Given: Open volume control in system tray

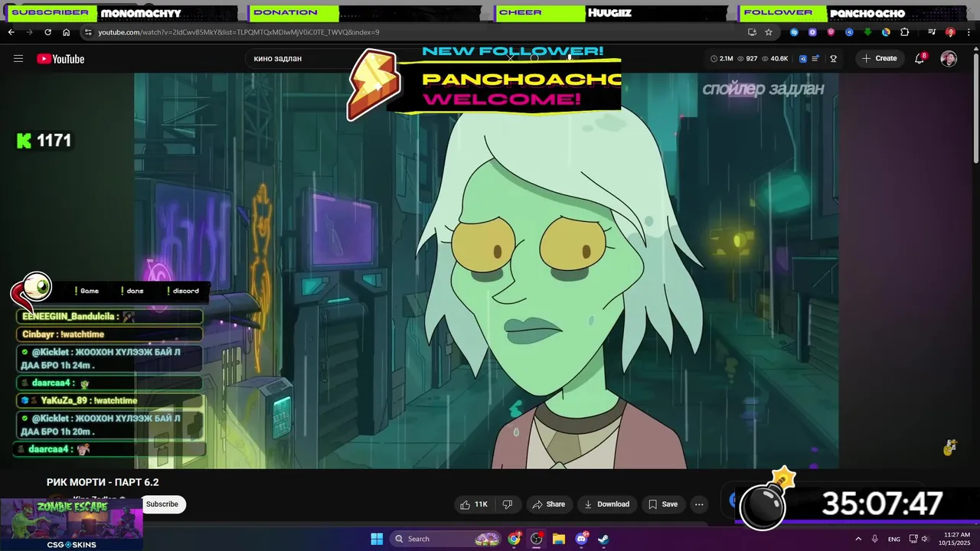Looking at the screenshot, I should click(925, 539).
